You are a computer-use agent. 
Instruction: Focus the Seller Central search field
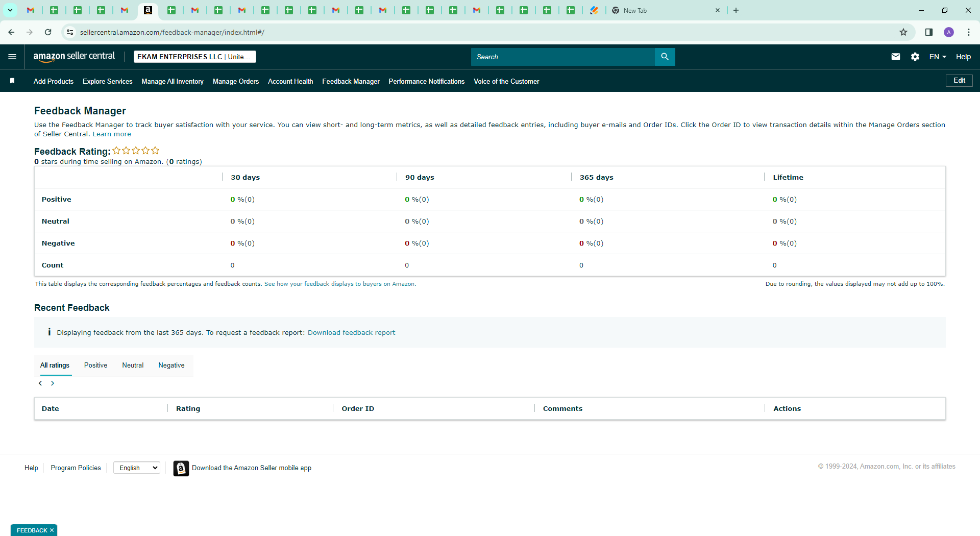click(562, 57)
